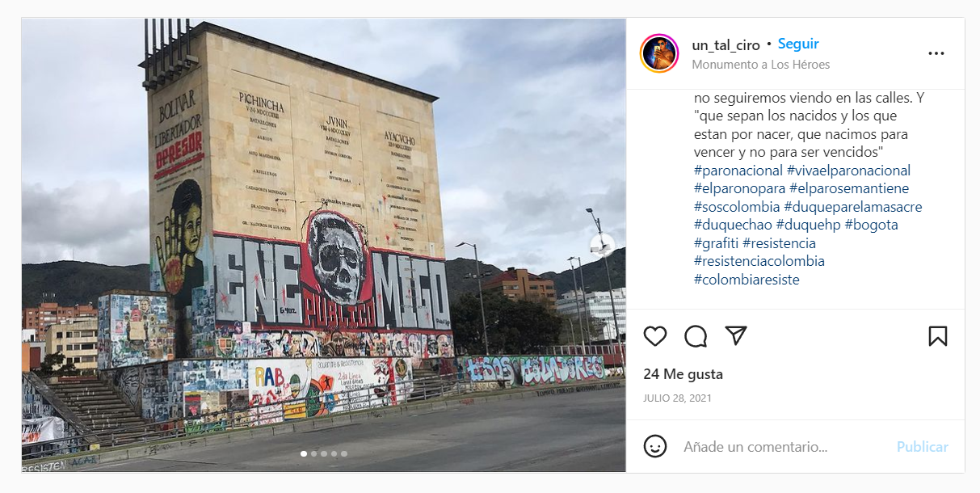Image resolution: width=980 pixels, height=493 pixels.
Task: Open the un_tal_ciro username link
Action: click(x=726, y=45)
